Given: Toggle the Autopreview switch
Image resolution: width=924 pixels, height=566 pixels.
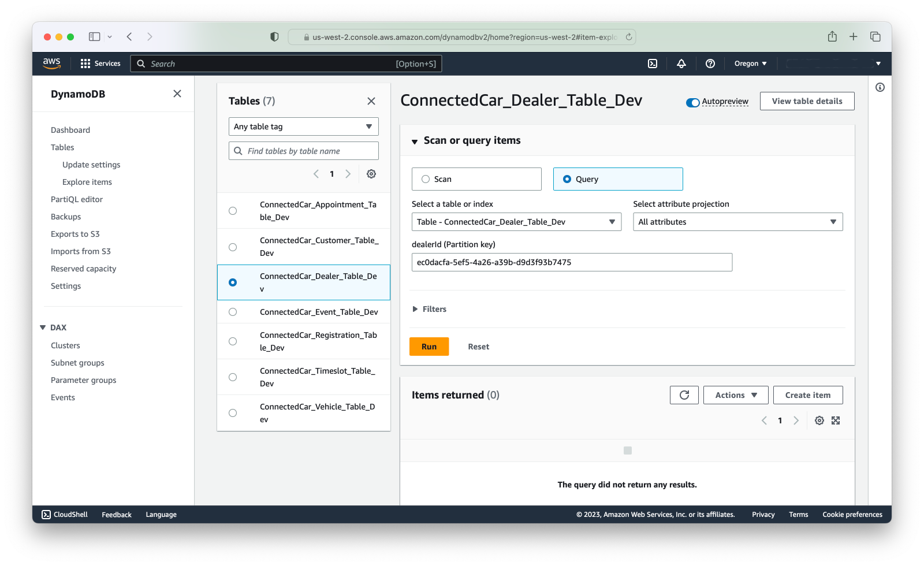Looking at the screenshot, I should coord(693,102).
